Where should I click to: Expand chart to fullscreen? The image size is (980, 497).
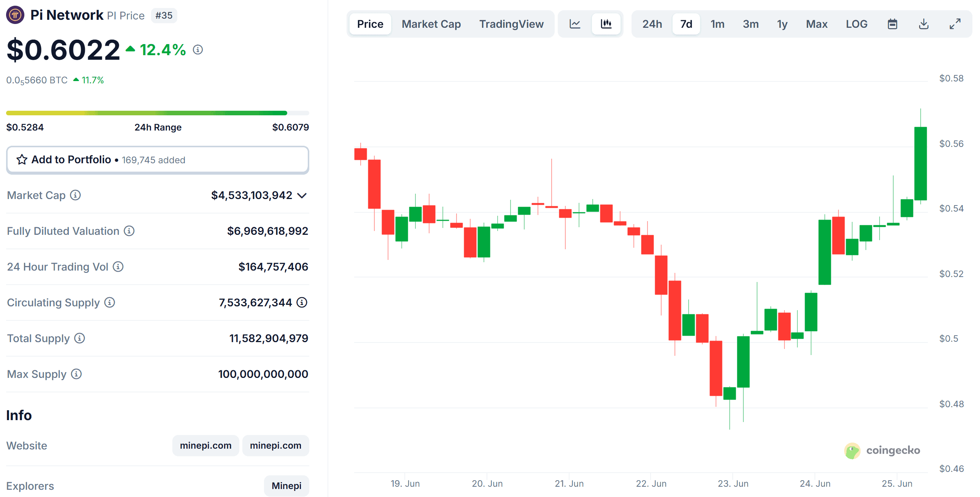pyautogui.click(x=955, y=24)
